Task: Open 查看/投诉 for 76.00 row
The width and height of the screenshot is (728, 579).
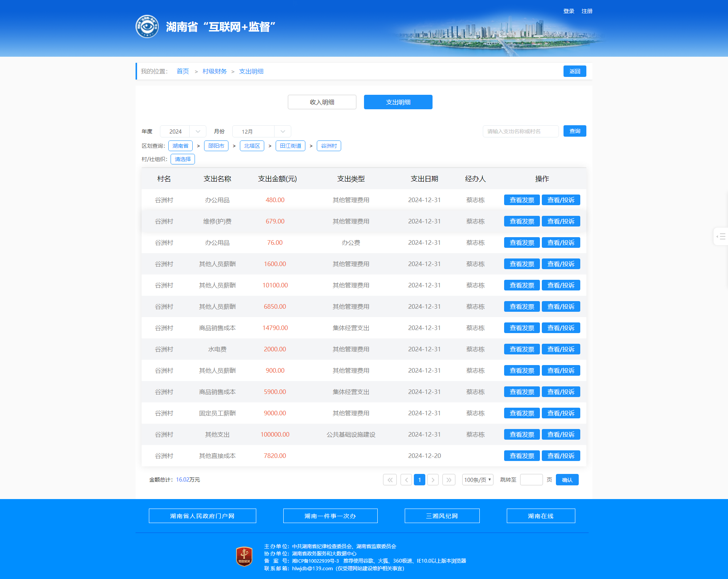Action: pyautogui.click(x=561, y=242)
